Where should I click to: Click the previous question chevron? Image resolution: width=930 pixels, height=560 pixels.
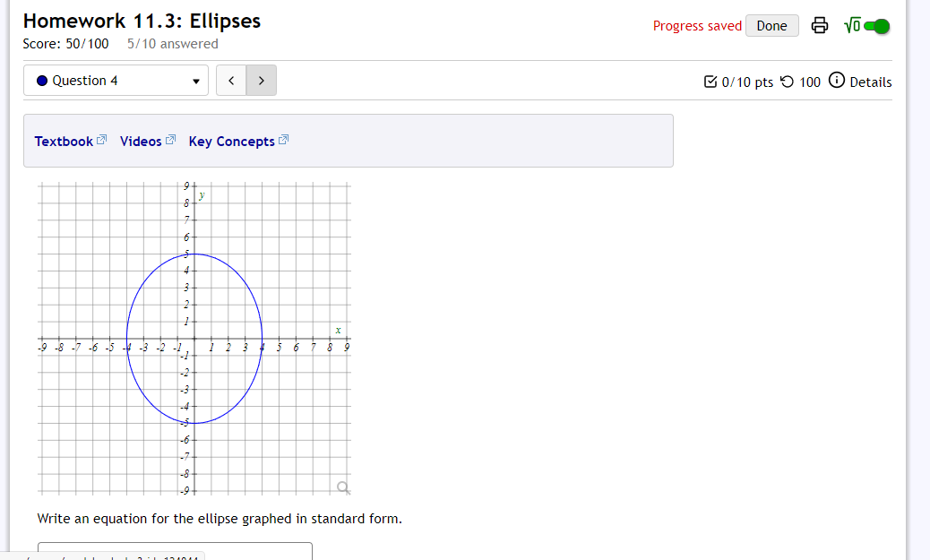tap(231, 80)
